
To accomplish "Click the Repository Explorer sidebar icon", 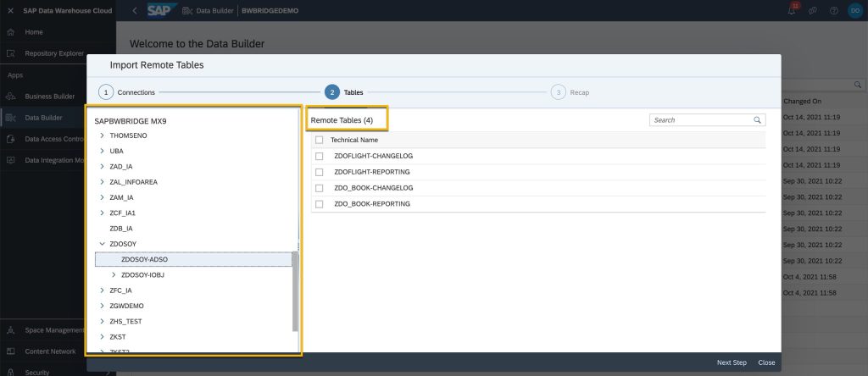I will (10, 53).
